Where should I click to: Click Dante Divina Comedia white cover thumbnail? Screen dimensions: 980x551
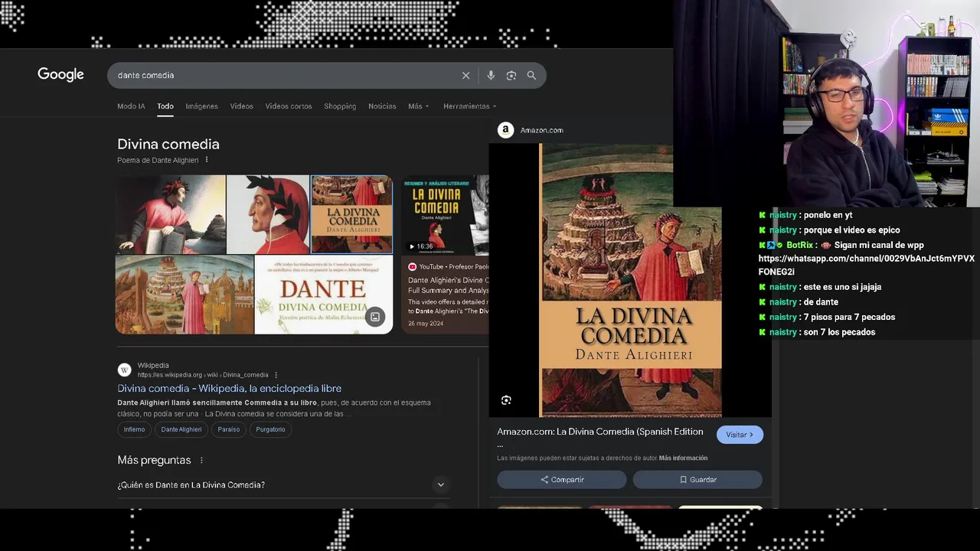click(323, 295)
